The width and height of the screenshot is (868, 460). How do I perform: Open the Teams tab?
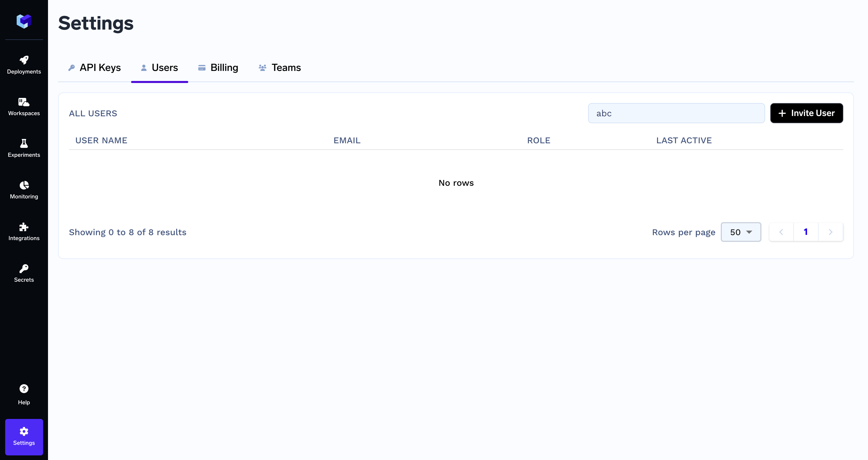click(279, 68)
